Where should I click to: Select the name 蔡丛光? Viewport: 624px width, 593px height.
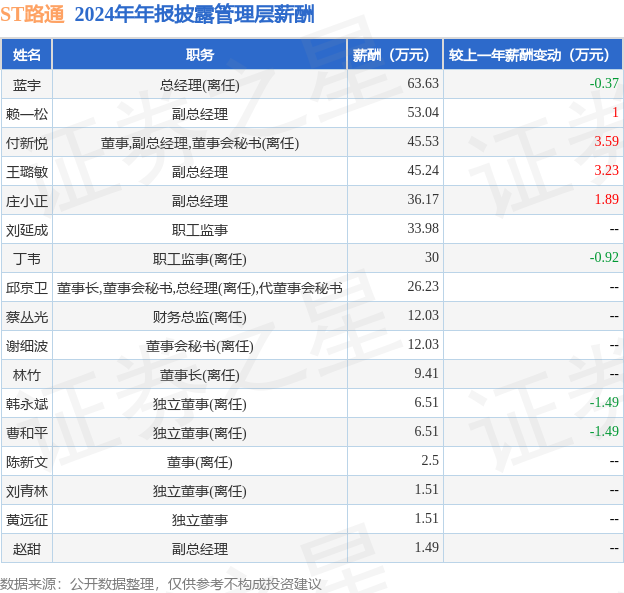click(x=27, y=317)
